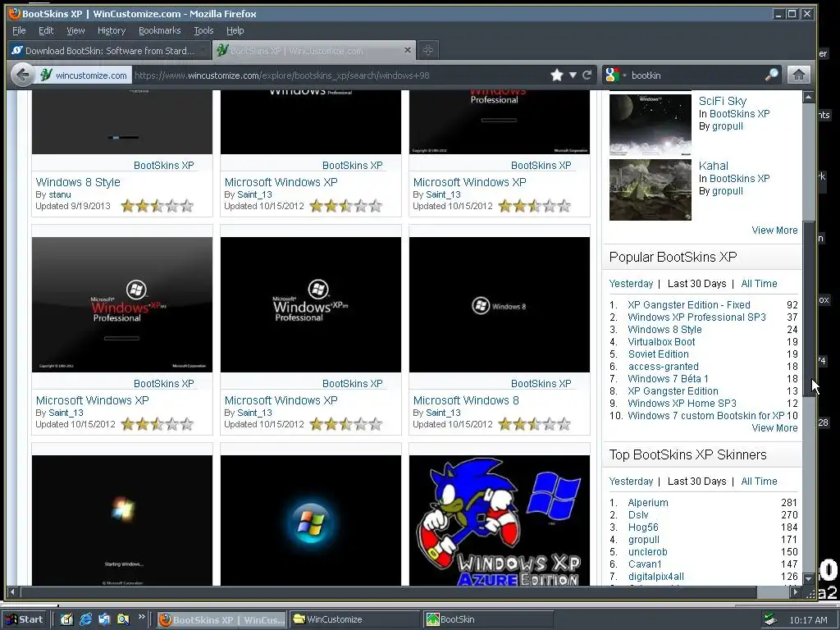Image resolution: width=840 pixels, height=630 pixels.
Task: Show Yesterday under Popular BootSkins XP
Action: click(631, 283)
